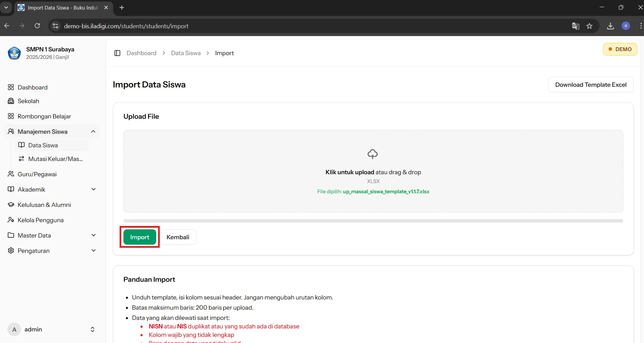Click 'Kolom wajib yang tidak lengkap' text
Image resolution: width=644 pixels, height=343 pixels.
192,335
